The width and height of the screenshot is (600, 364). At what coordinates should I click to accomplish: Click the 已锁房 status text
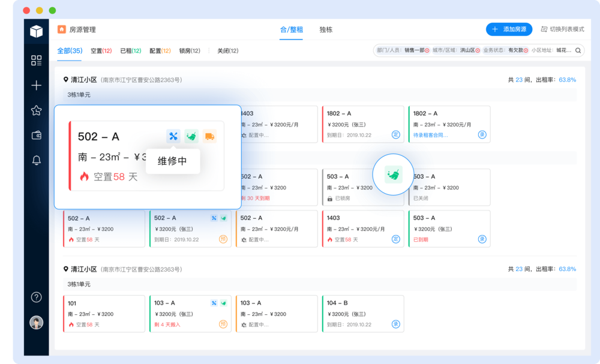343,198
